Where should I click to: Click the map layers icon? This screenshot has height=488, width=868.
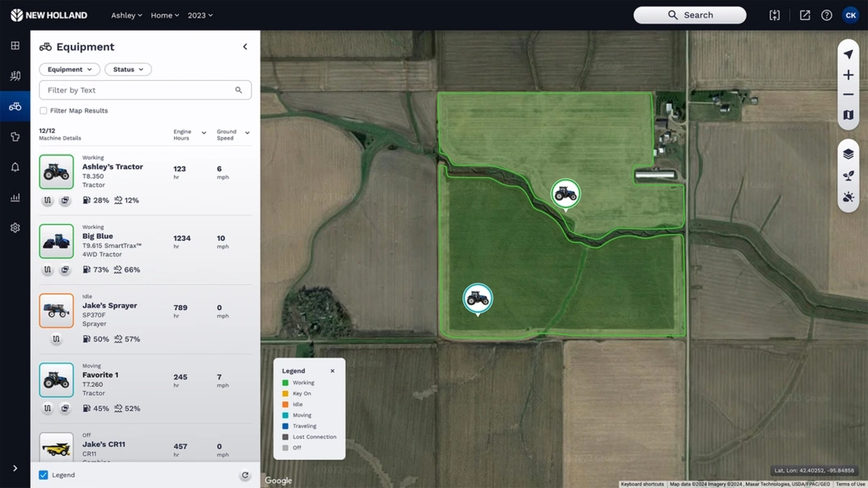coord(848,153)
